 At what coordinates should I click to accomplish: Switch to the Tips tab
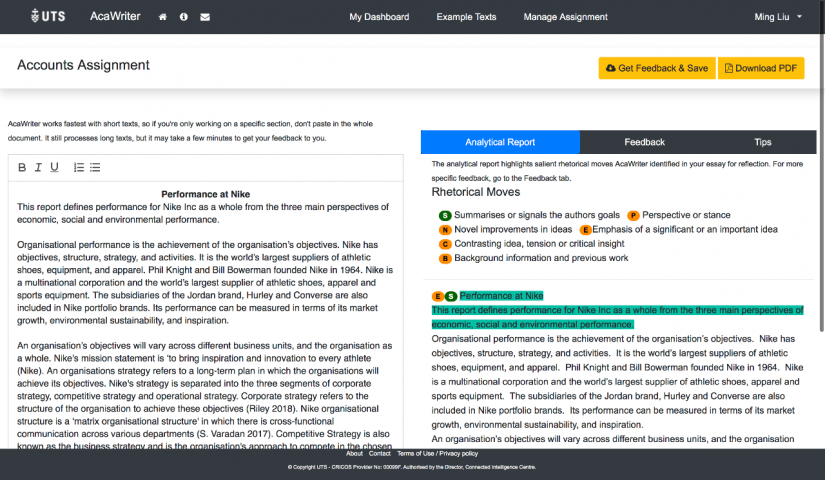762,142
